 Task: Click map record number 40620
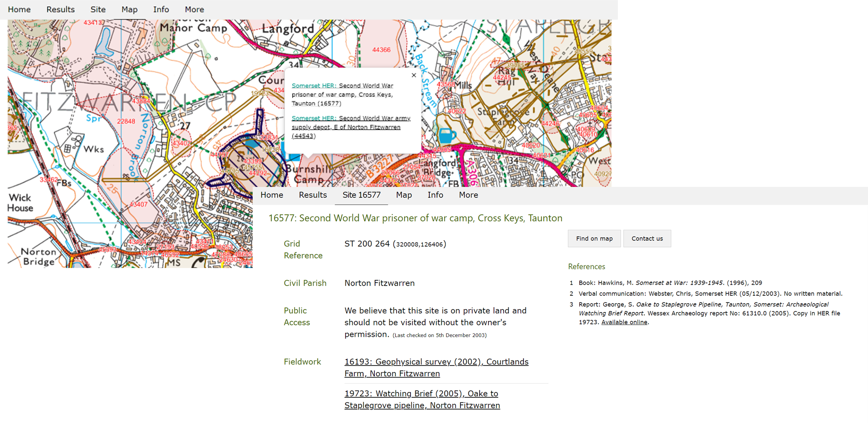pyautogui.click(x=531, y=145)
